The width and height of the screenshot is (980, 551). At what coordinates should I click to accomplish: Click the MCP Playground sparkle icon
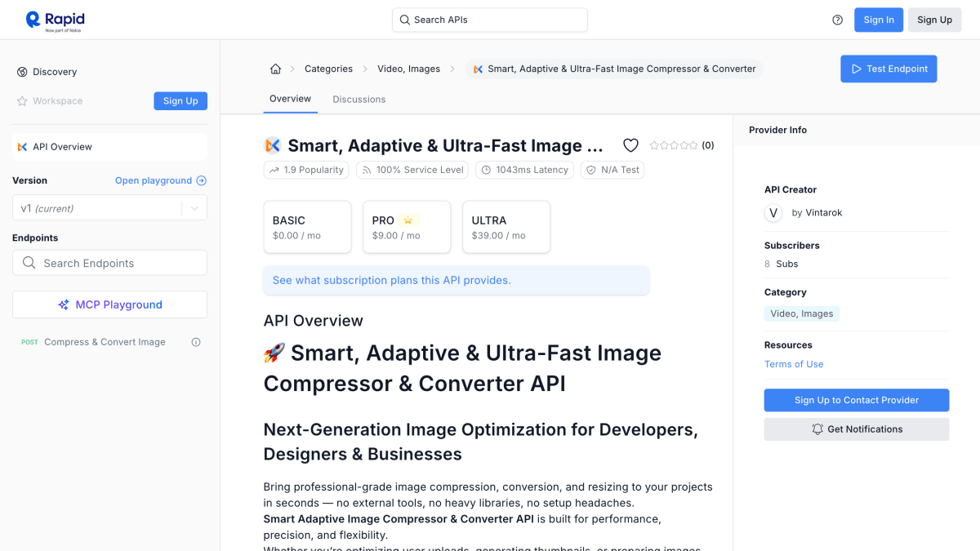point(64,304)
